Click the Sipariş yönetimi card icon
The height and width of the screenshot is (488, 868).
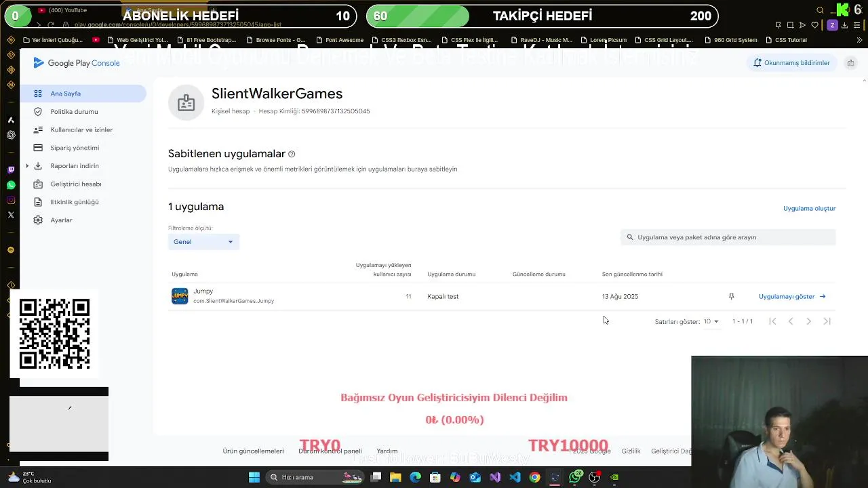(38, 148)
